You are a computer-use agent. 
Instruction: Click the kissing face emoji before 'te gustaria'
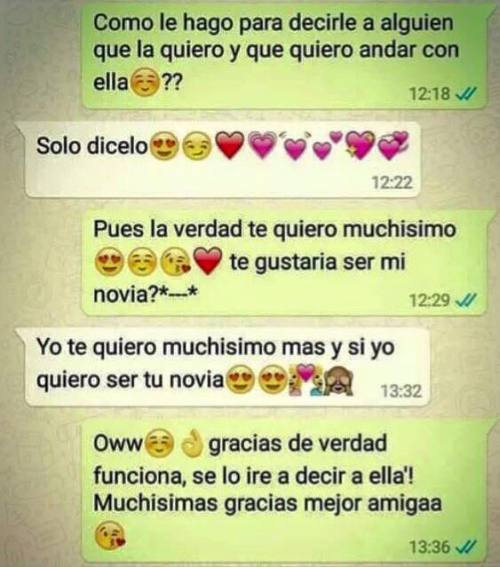[175, 262]
